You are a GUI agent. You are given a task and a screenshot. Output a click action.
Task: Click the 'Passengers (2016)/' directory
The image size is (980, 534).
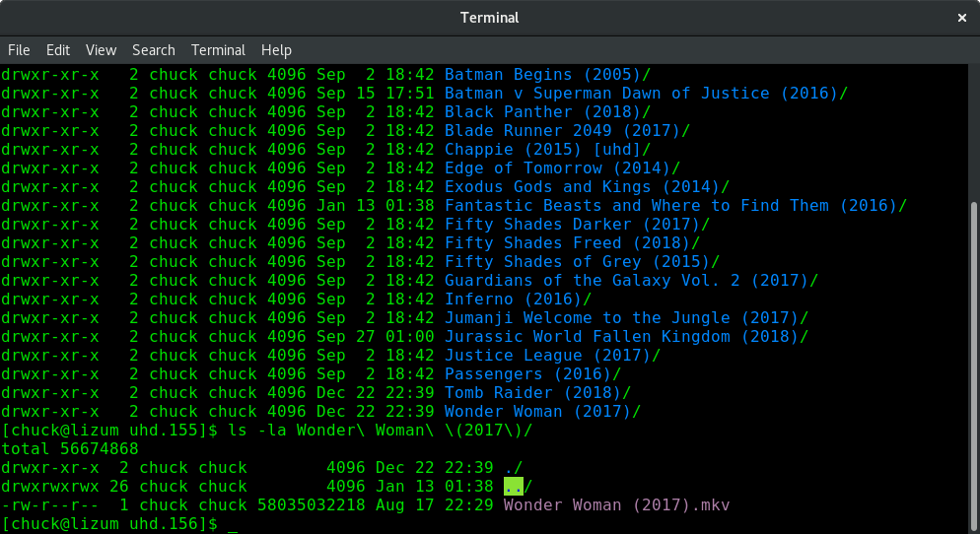click(533, 374)
